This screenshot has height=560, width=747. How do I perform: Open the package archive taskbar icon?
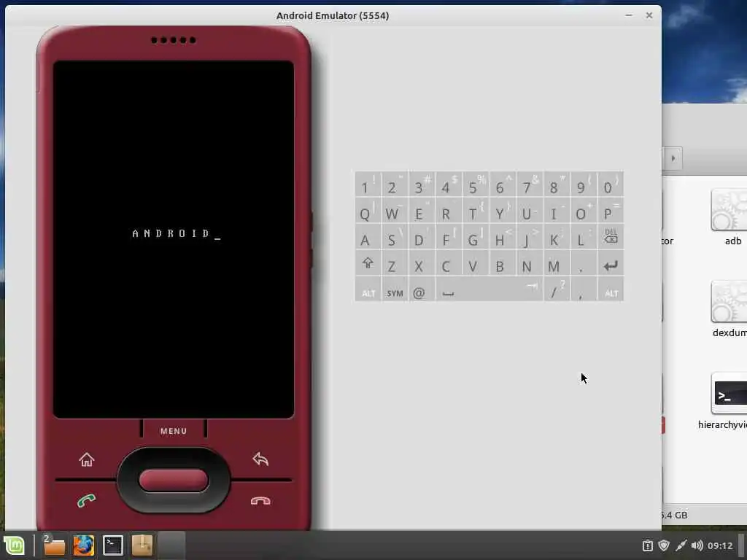pyautogui.click(x=142, y=545)
